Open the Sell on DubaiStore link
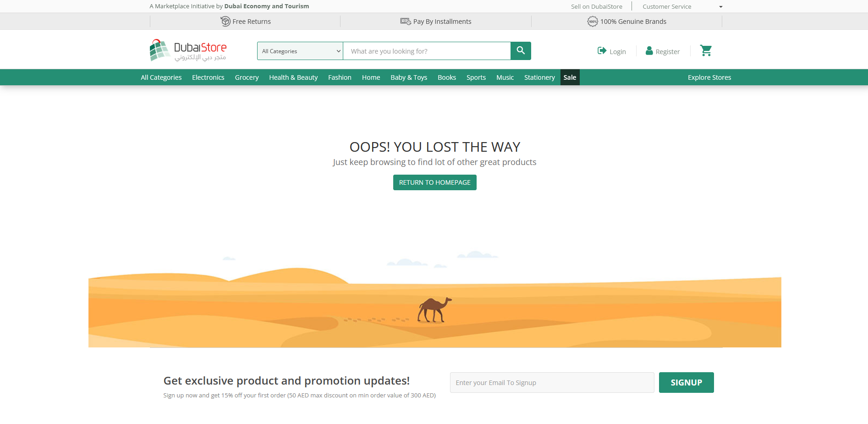Viewport: 868px width, 424px height. click(x=596, y=6)
